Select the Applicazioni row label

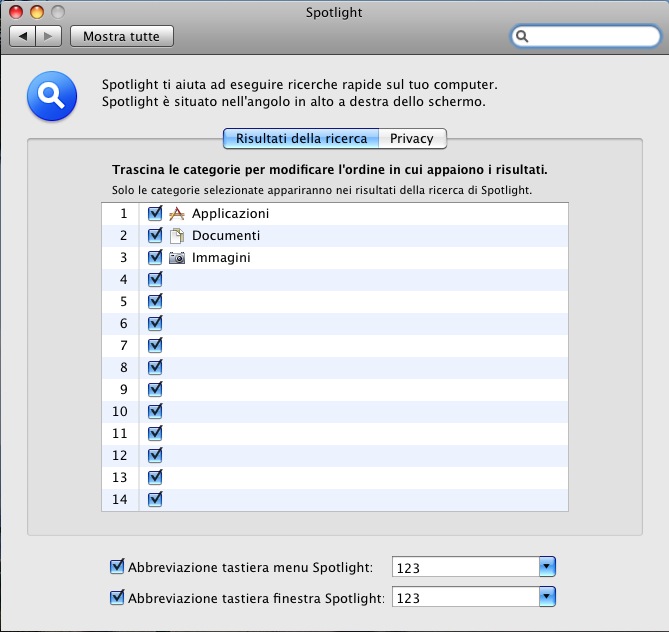(x=230, y=213)
